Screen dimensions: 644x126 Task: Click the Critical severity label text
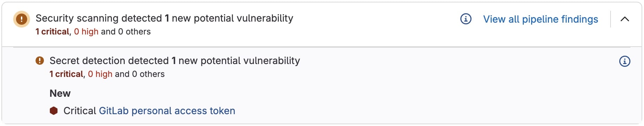coord(80,111)
